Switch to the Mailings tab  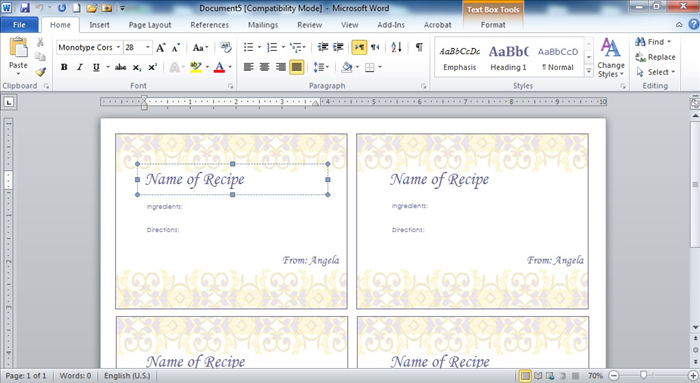(x=263, y=25)
